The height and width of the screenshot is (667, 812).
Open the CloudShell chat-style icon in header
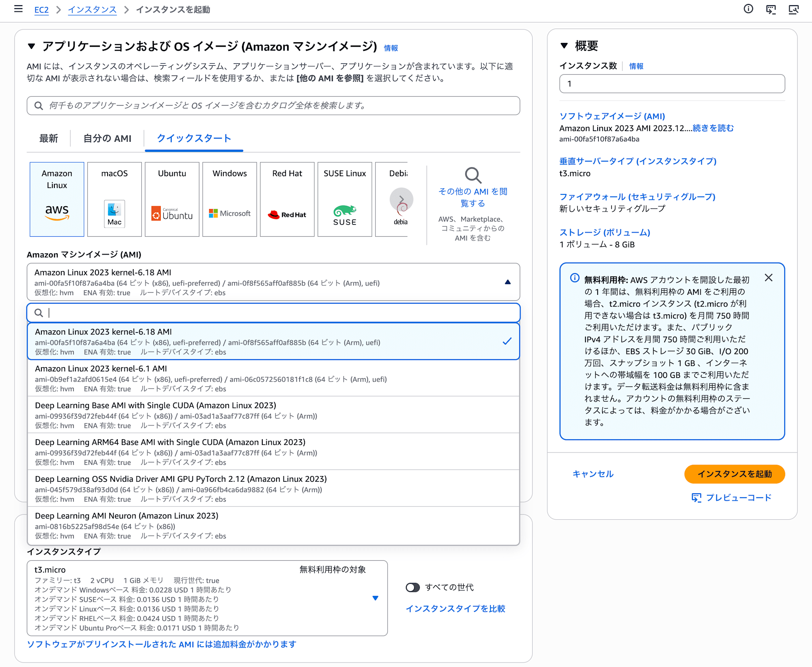[771, 9]
